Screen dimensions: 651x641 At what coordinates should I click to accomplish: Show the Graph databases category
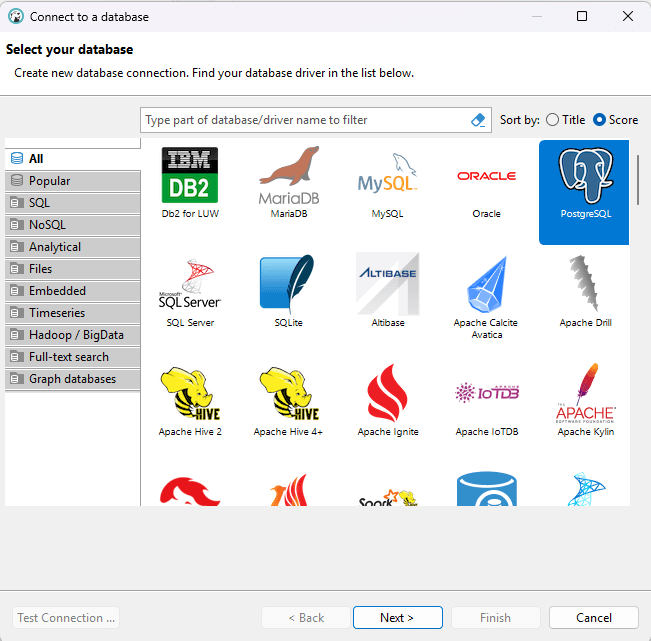click(x=72, y=379)
